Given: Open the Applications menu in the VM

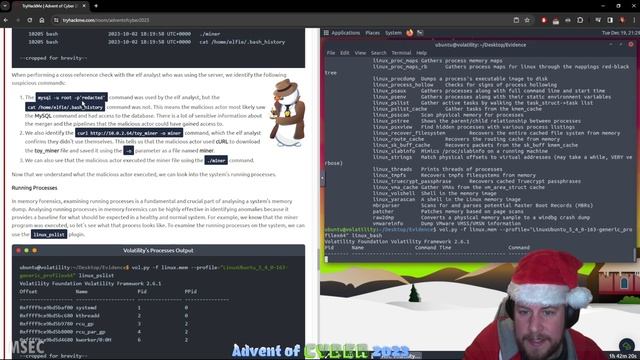Looking at the screenshot, I should click(345, 33).
